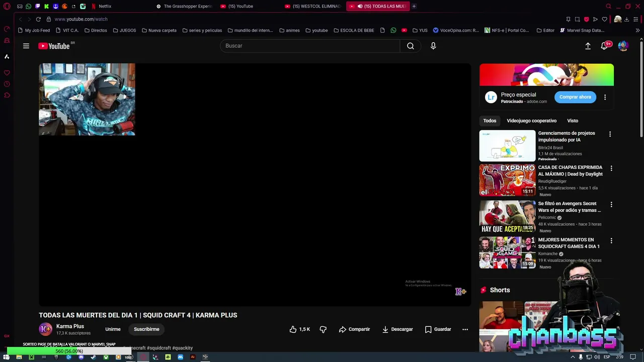Activate voice search microphone
Screen dimensions: 644x362
pyautogui.click(x=433, y=46)
